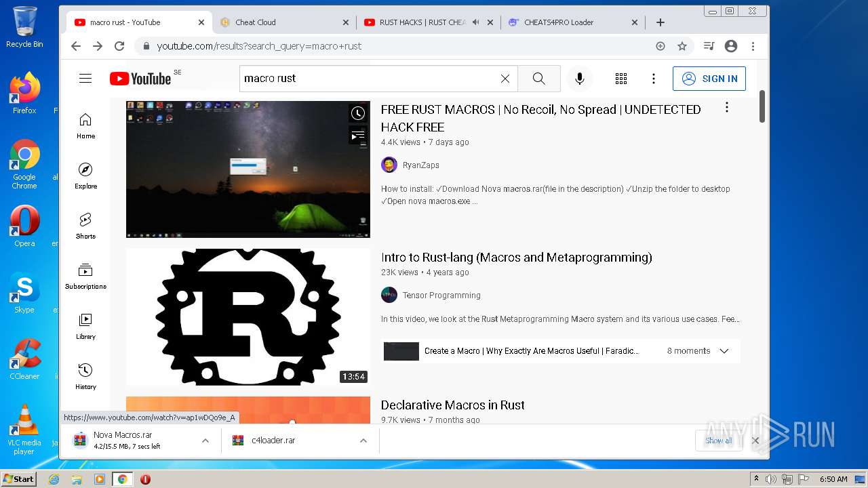Click the install/add icon in address bar
The height and width of the screenshot is (488, 868).
(x=660, y=46)
